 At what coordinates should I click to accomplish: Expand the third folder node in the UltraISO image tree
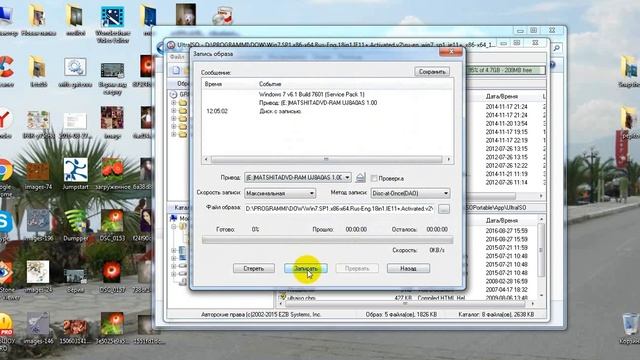coord(173,118)
